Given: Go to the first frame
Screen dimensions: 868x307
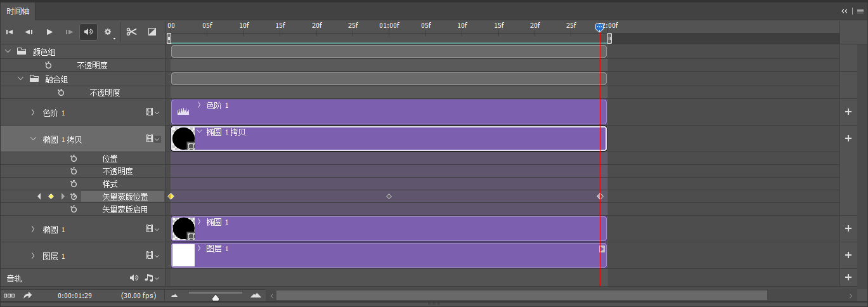Looking at the screenshot, I should pos(10,32).
